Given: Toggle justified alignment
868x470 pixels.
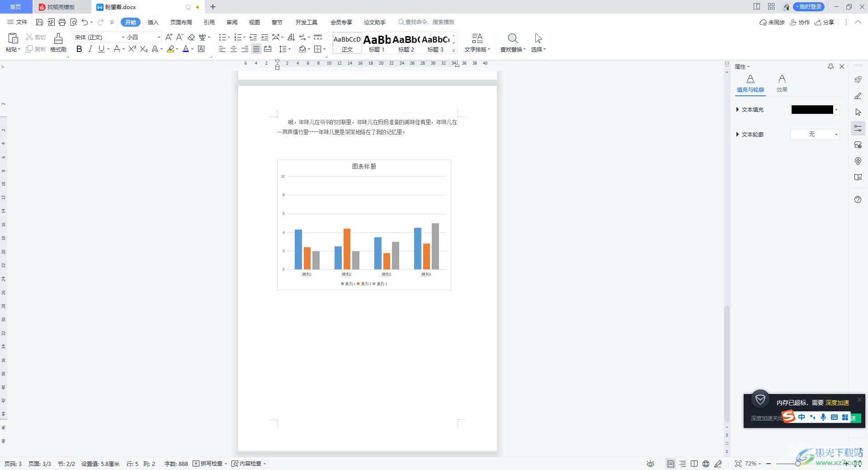Looking at the screenshot, I should (256, 49).
